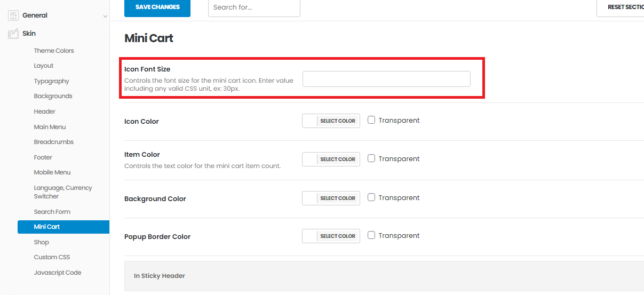
Task: Select Backgrounds in the Skin menu
Action: coord(53,96)
